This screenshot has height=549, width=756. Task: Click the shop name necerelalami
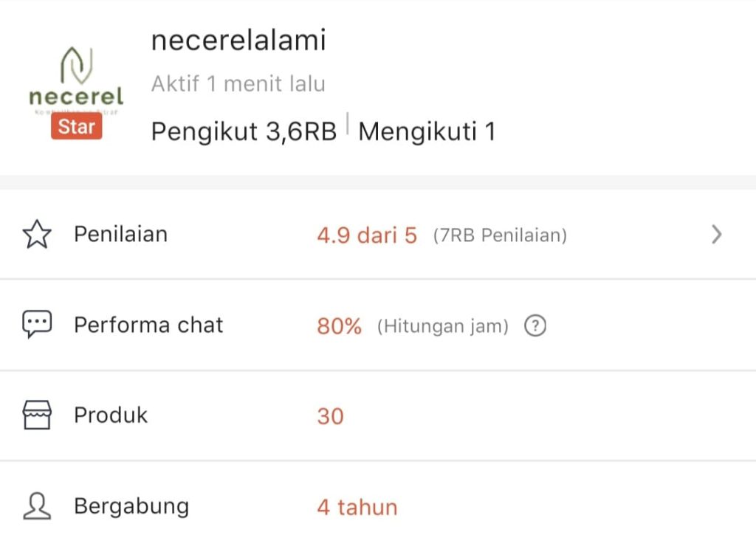click(x=238, y=41)
